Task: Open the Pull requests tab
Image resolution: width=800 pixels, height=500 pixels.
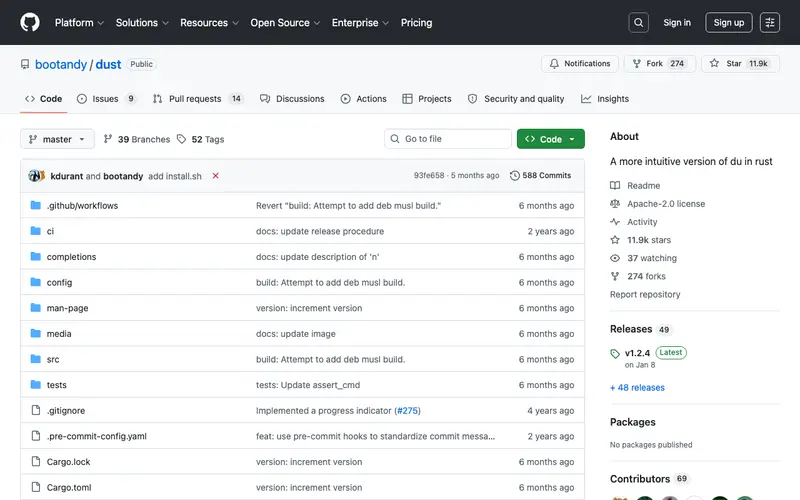Action: pyautogui.click(x=197, y=99)
